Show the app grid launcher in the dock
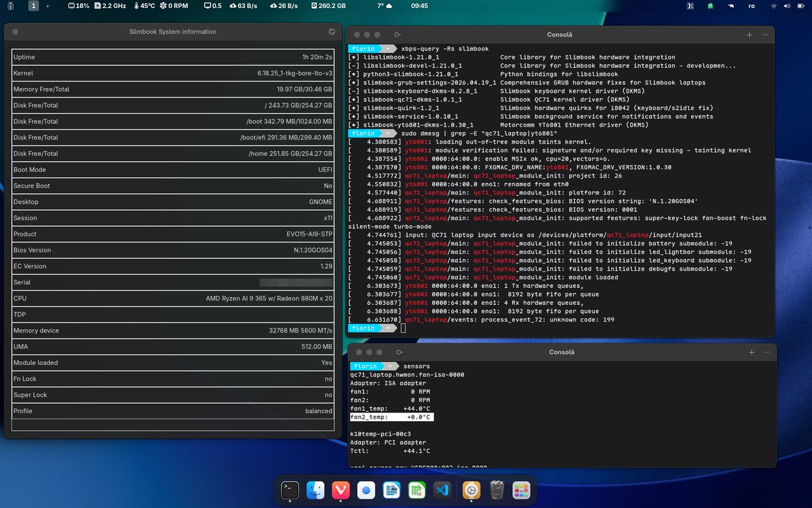Viewport: 812px width, 508px height. 522,489
